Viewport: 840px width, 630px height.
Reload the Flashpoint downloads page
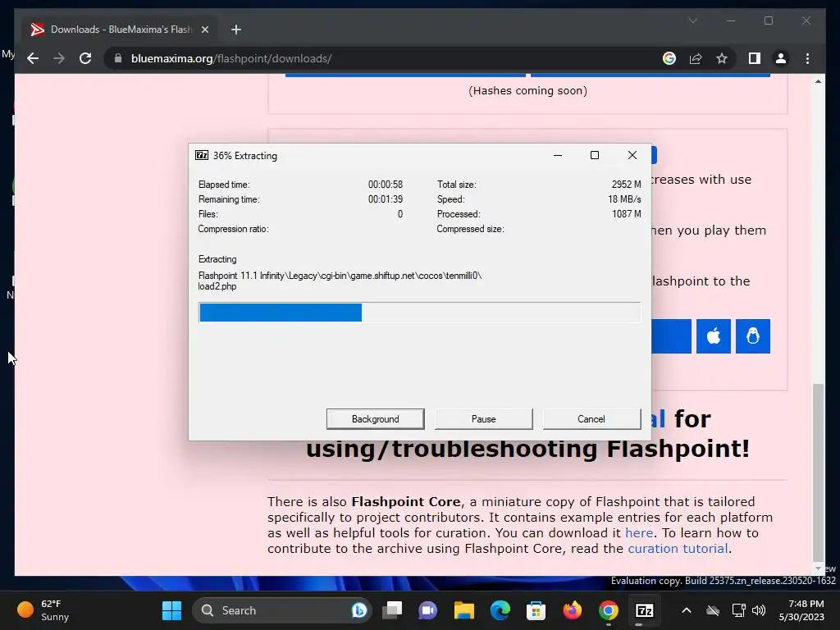pos(85,58)
